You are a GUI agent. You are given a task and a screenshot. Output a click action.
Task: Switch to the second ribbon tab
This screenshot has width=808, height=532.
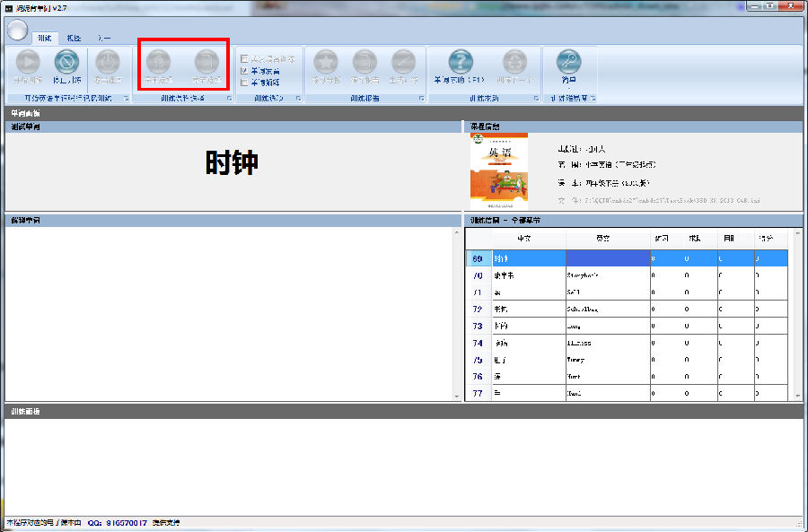74,38
